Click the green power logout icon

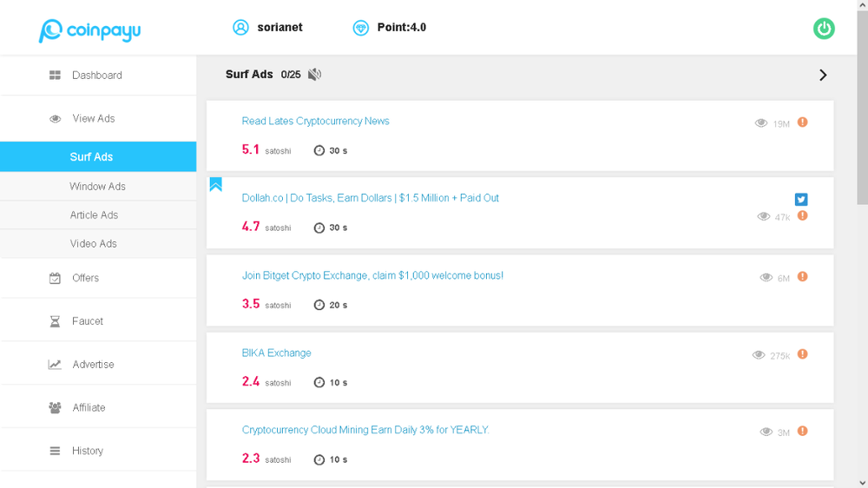[824, 28]
